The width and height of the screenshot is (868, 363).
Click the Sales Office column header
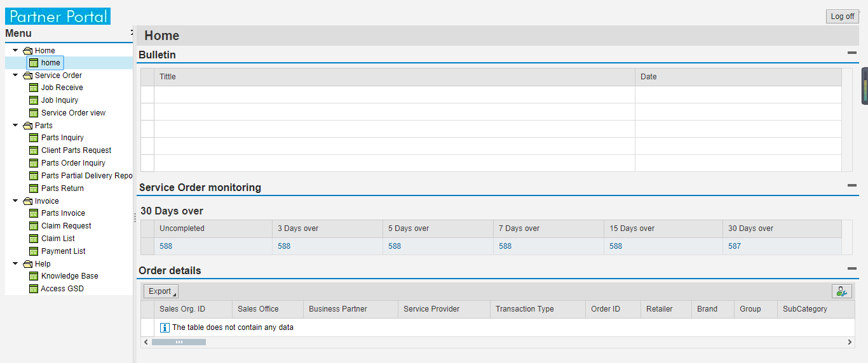268,309
